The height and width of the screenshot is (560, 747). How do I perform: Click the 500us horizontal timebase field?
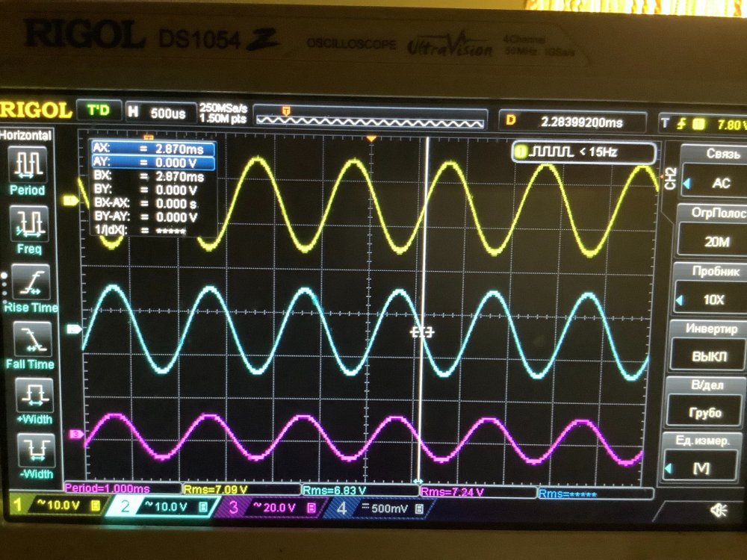tap(159, 113)
